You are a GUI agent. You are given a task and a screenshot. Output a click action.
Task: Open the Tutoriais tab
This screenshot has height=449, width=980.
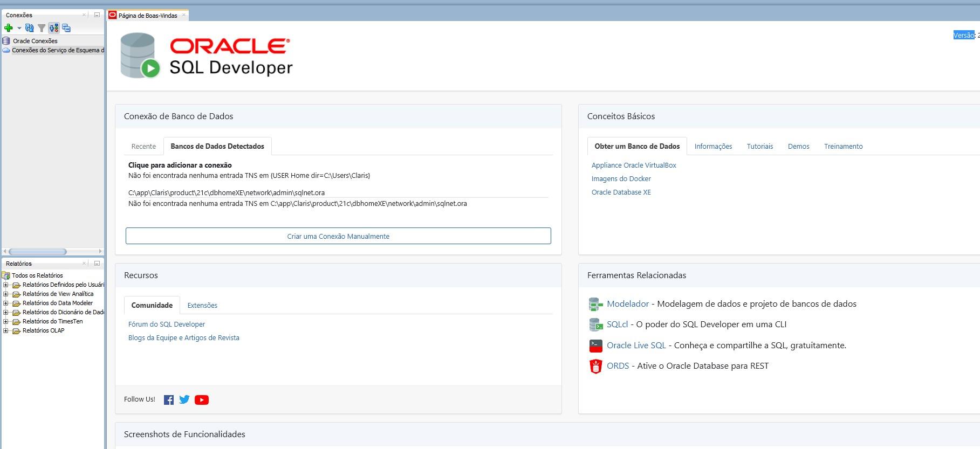pyautogui.click(x=760, y=147)
